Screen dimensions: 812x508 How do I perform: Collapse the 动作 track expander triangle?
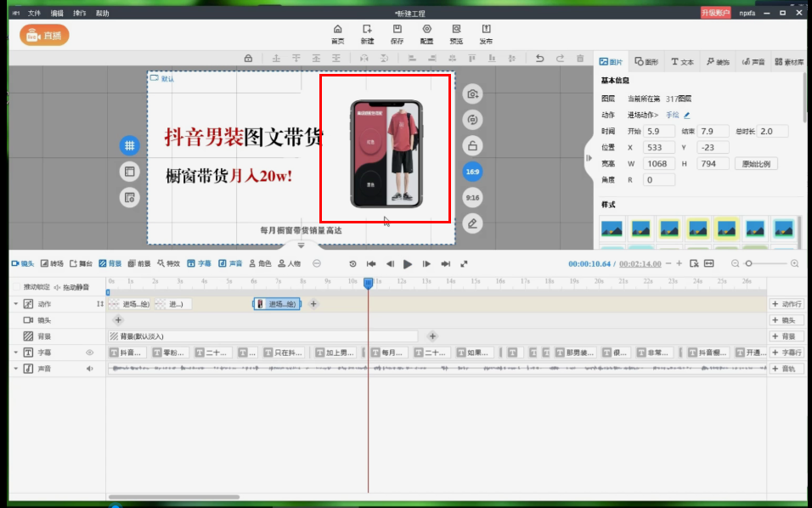(x=15, y=303)
